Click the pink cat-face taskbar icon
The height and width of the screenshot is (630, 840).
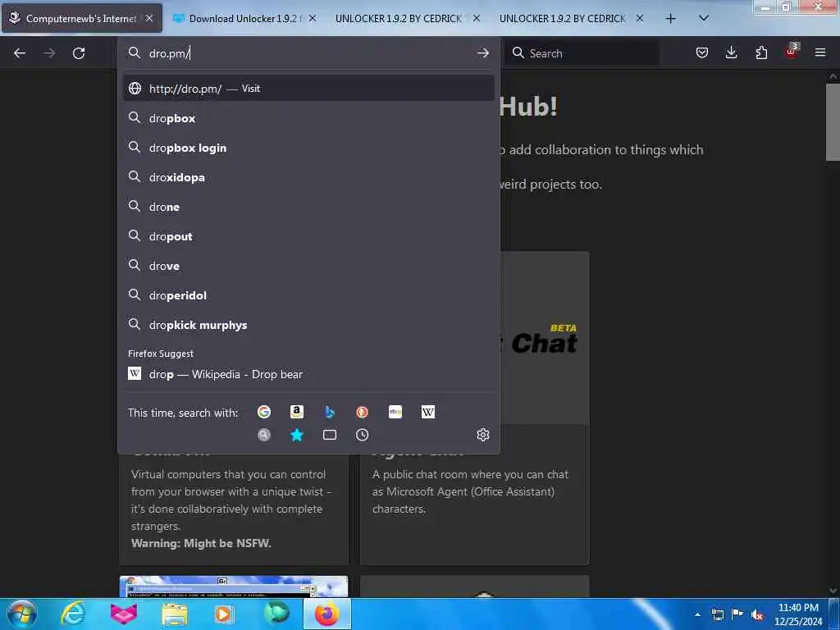tap(124, 614)
